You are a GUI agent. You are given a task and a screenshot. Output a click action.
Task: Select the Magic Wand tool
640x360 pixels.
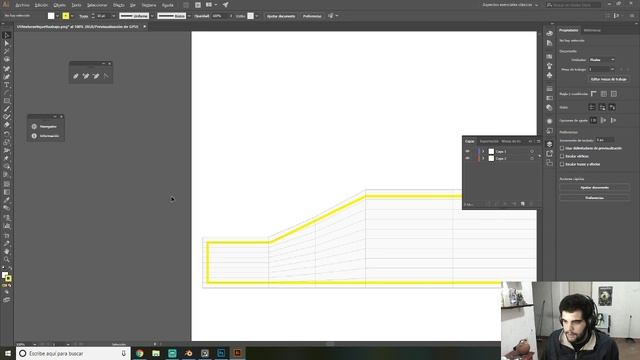(7, 51)
